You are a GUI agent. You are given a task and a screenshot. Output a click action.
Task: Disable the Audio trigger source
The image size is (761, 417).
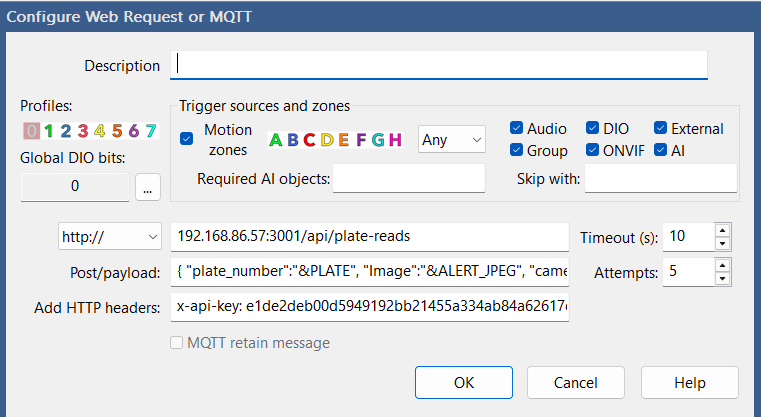click(x=516, y=128)
